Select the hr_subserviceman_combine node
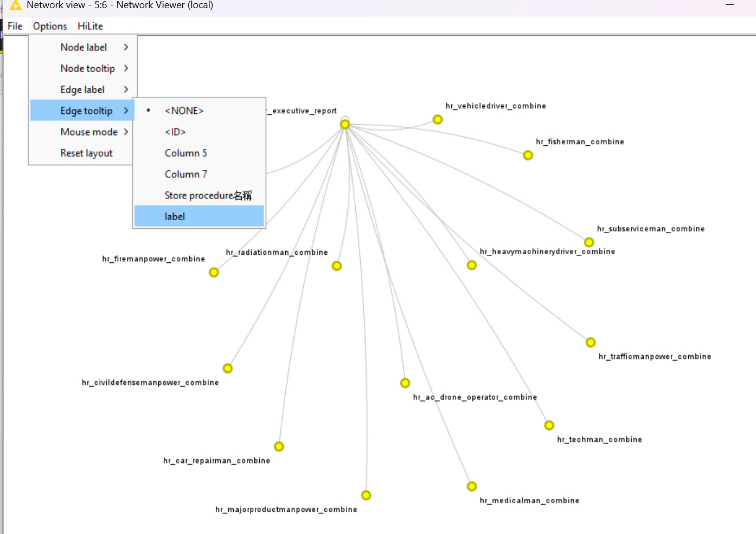This screenshot has height=534, width=756. [x=589, y=242]
